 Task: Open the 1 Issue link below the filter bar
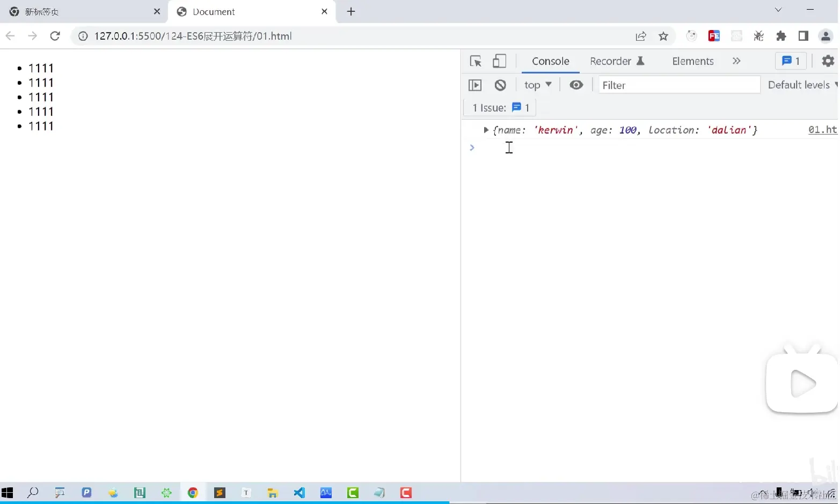500,107
